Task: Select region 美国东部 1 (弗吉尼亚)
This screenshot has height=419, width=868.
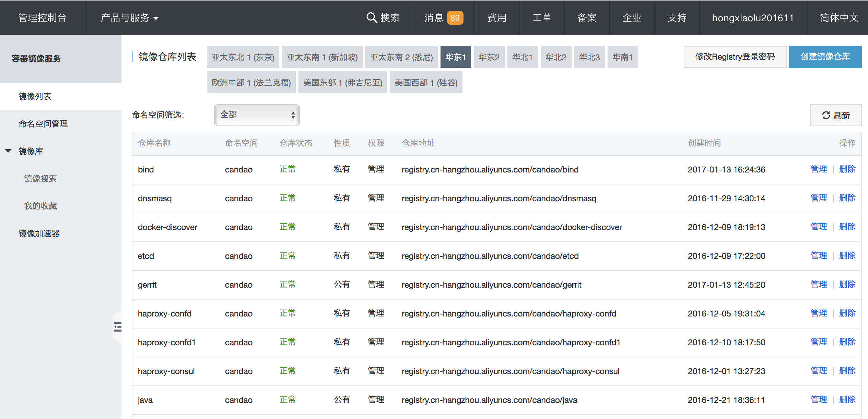Action: 343,82
